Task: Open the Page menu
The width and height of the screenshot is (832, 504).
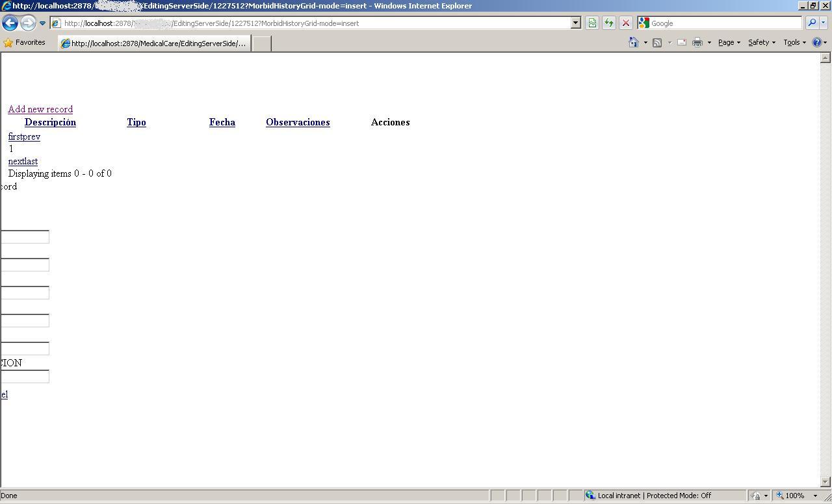Action: click(x=729, y=42)
